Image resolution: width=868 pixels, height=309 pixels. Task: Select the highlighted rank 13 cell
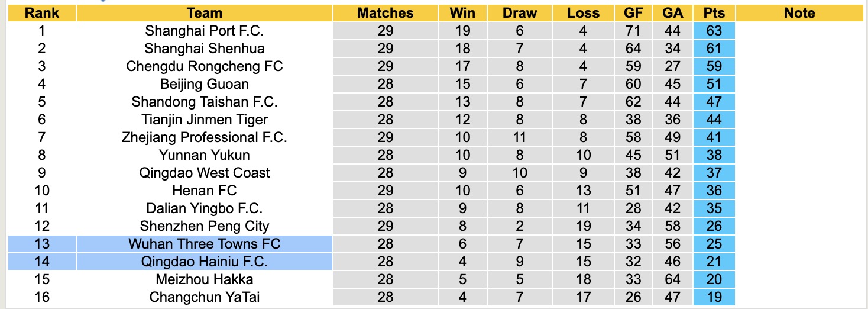point(41,244)
